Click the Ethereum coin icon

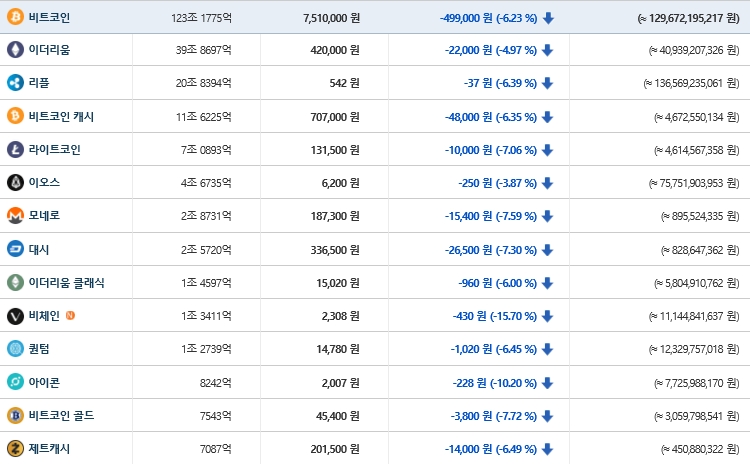tap(15, 50)
